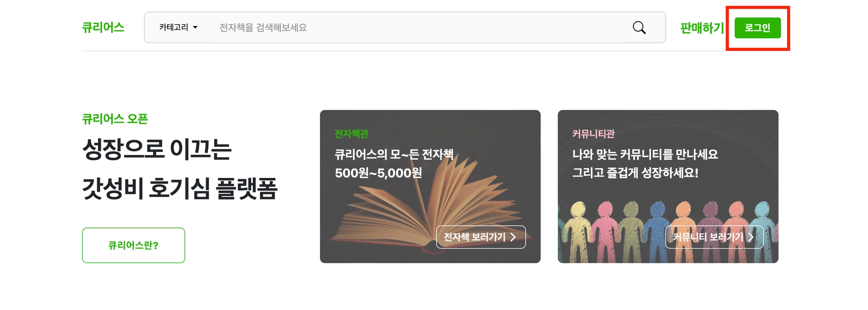Screen dimensions: 868x310
Task: Click the 커뮤니티 보러가기 button
Action: coord(714,237)
